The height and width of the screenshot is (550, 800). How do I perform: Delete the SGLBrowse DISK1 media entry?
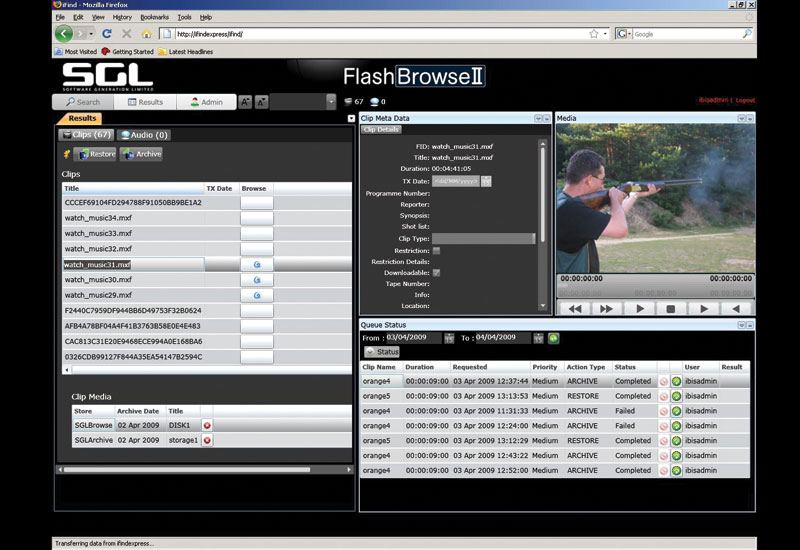[207, 425]
